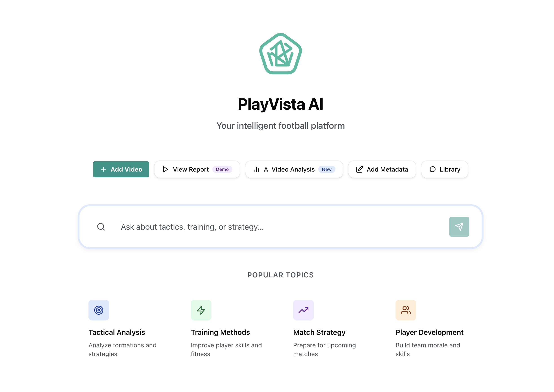Click the magnifying glass search icon
Image resolution: width=554 pixels, height=392 pixels.
coord(101,227)
